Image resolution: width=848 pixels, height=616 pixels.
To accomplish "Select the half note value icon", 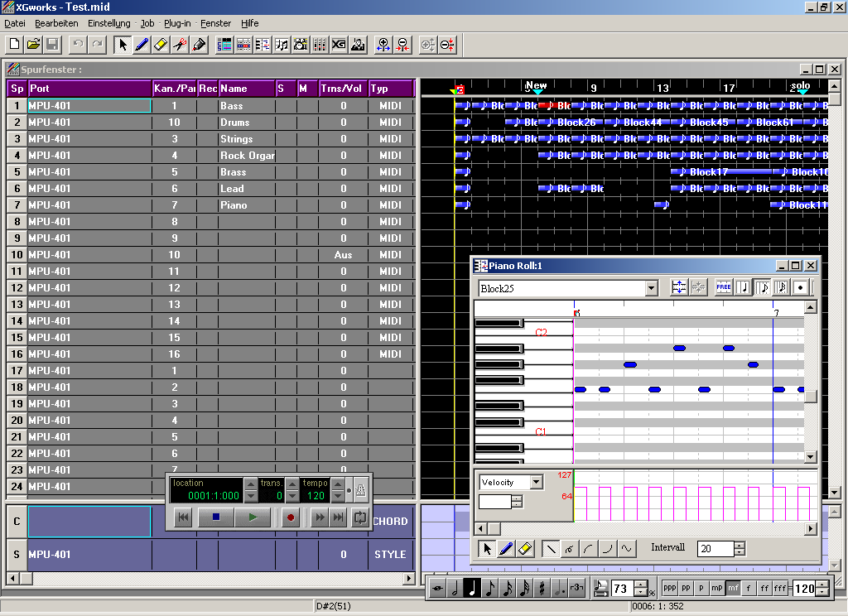I will coord(455,589).
